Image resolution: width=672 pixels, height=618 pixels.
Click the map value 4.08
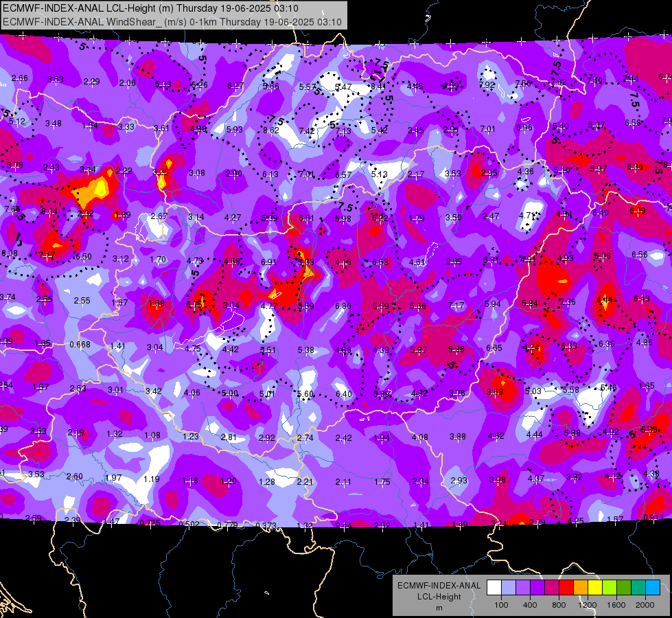click(419, 437)
